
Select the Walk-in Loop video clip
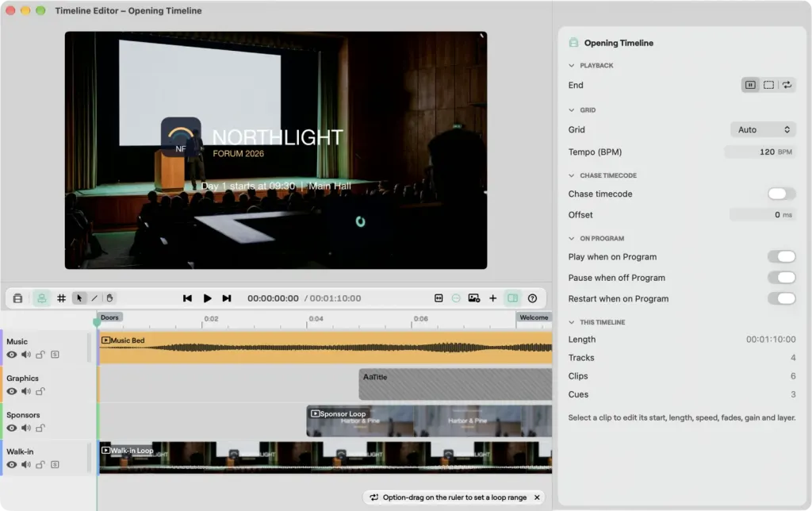point(326,458)
